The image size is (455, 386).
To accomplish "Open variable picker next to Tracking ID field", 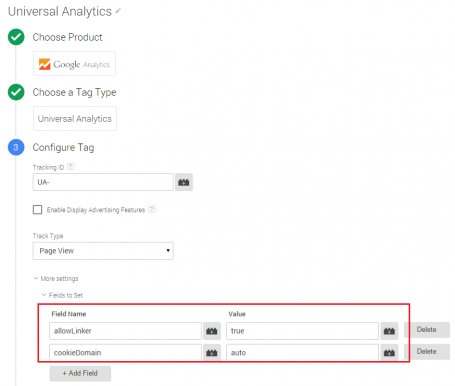I will pyautogui.click(x=184, y=182).
